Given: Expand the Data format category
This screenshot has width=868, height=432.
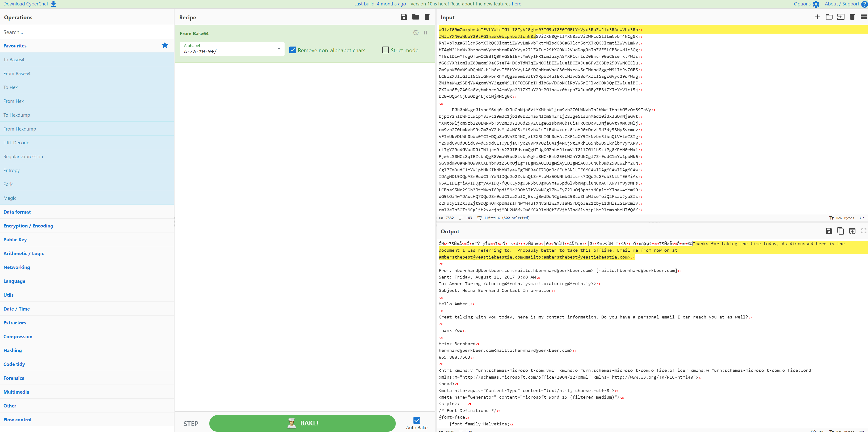Looking at the screenshot, I should [17, 212].
